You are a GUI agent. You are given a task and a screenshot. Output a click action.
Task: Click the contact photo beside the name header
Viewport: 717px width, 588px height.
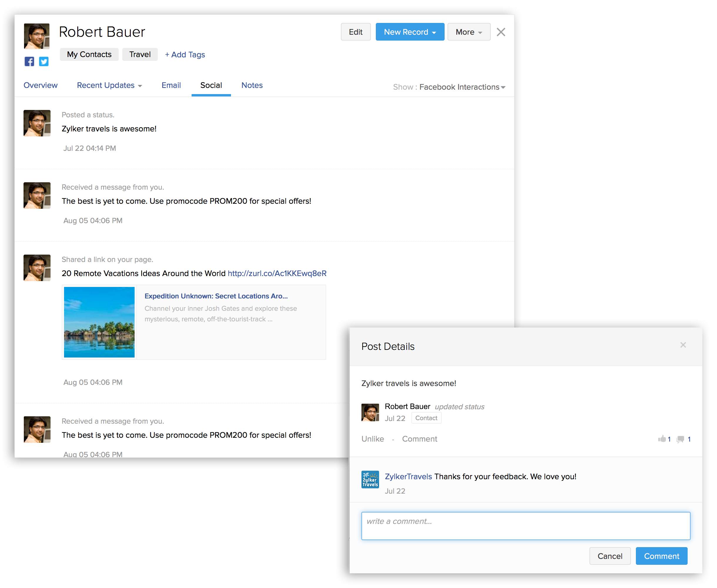point(36,36)
